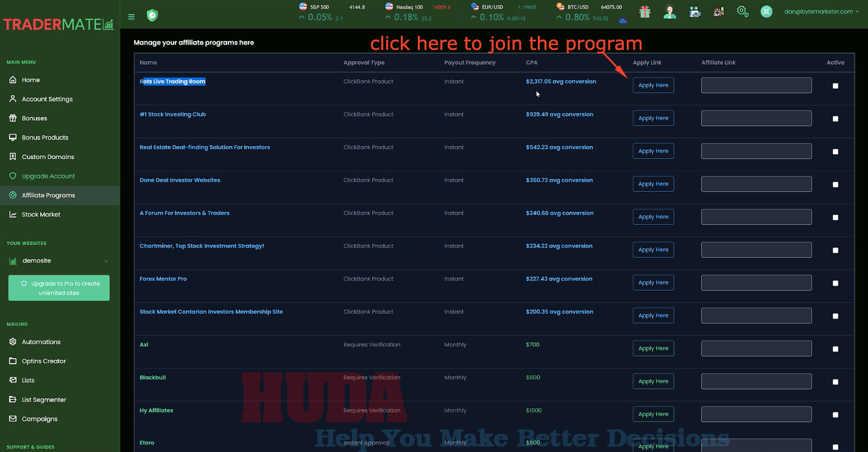Click the Automations gear icon in sidebar
Image resolution: width=868 pixels, height=452 pixels.
coord(13,342)
